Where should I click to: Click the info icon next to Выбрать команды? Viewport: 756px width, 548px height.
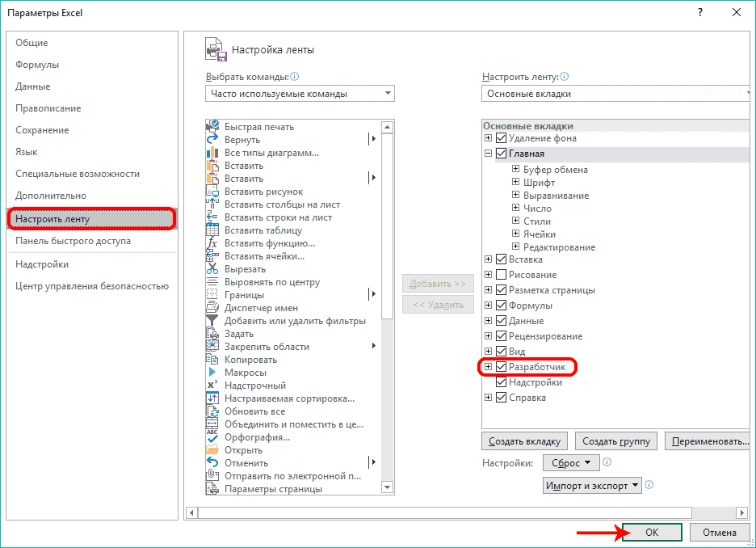[x=295, y=77]
